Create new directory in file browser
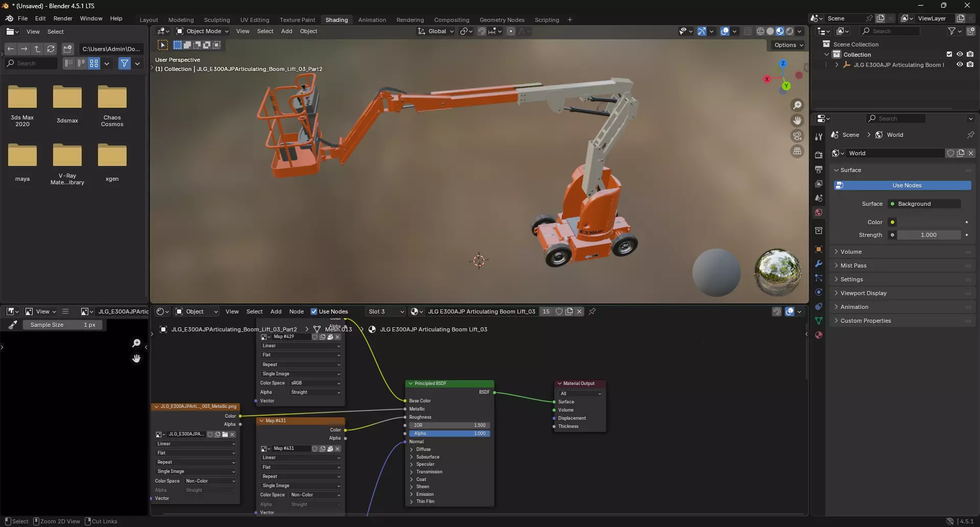980x527 pixels. (67, 49)
